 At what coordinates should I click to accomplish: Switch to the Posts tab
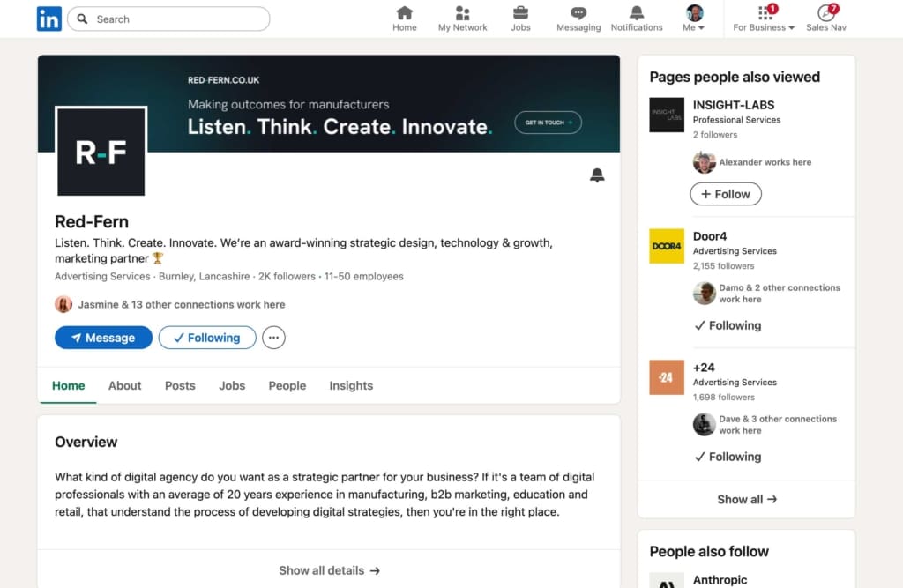(180, 385)
